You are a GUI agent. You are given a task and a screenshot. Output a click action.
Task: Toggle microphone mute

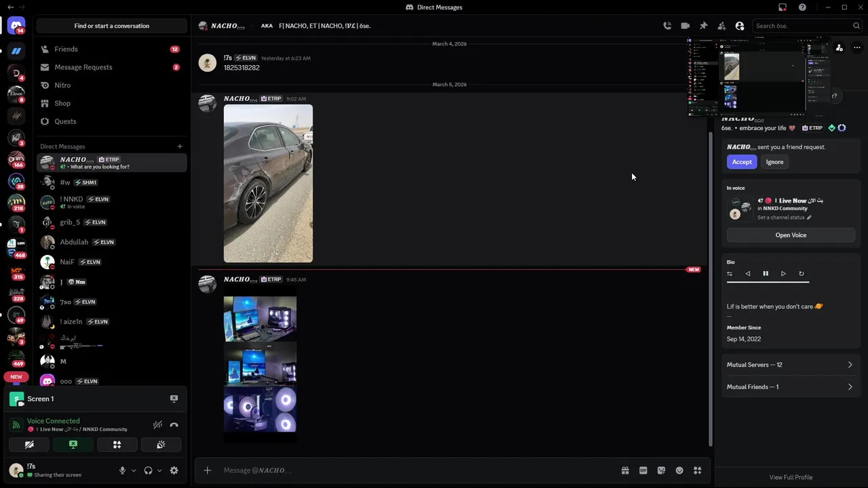pyautogui.click(x=123, y=470)
